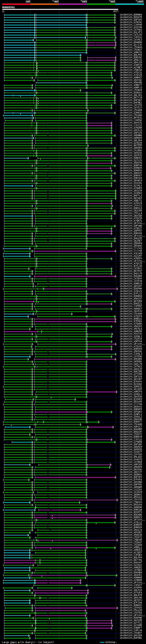Select the UniRef100_Q1EL79 entry
146x644 pixels.
(131, 364)
